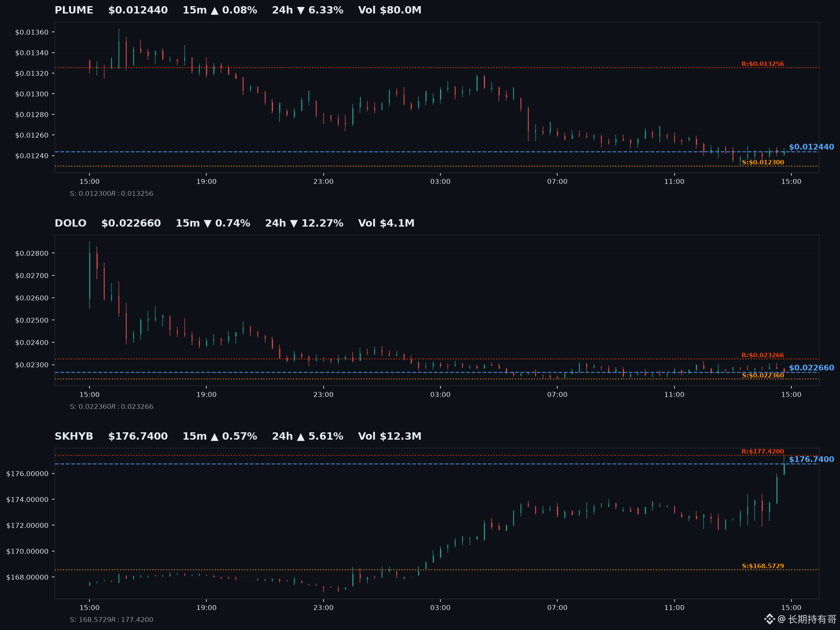
Task: Click the S: 168.5729R : 177.4200 footer note
Action: (x=112, y=620)
